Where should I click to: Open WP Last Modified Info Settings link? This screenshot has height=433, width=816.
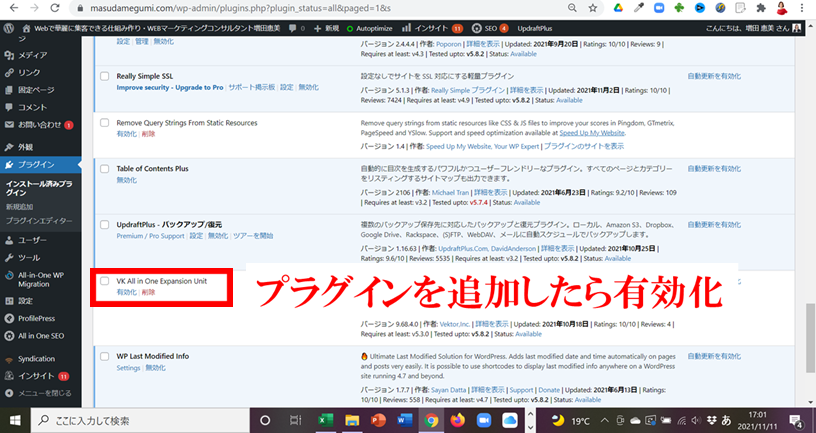[x=128, y=368]
